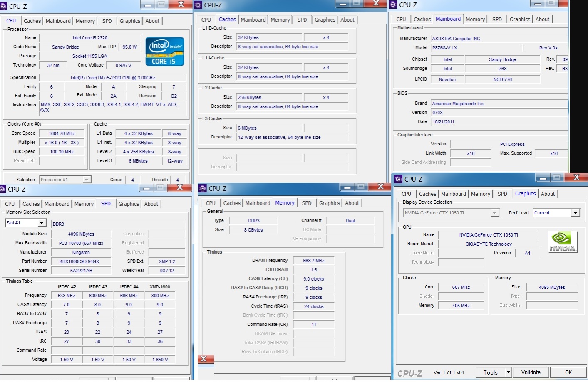The width and height of the screenshot is (588, 382).
Task: Open the Caches tab in the Processor window
Action: (x=32, y=21)
